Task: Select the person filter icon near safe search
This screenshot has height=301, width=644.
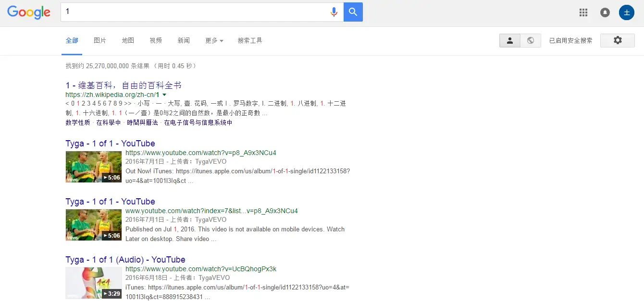Action: [509, 41]
